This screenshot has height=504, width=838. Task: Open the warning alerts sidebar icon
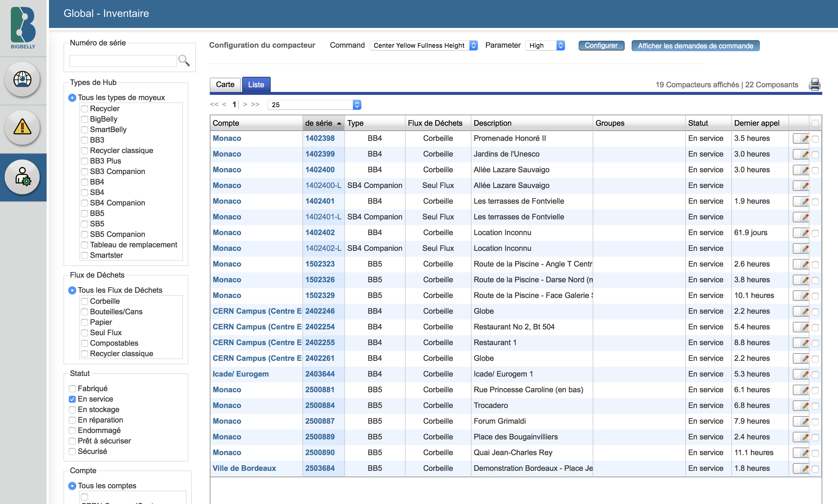[22, 127]
